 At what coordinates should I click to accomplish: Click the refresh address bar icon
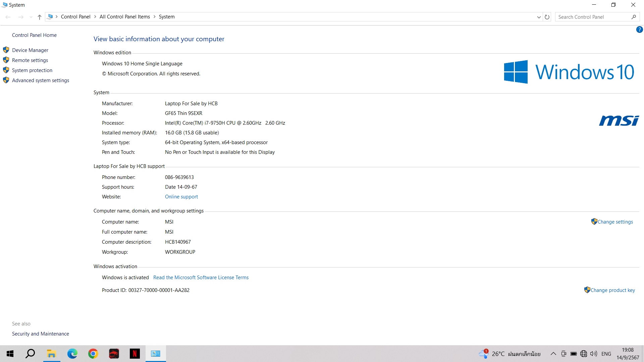point(547,17)
